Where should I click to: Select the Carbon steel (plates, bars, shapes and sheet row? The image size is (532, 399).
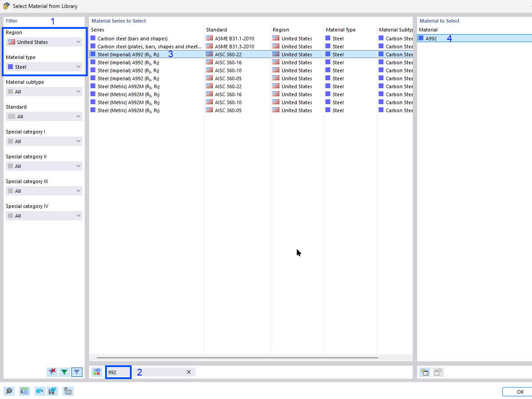pos(251,47)
